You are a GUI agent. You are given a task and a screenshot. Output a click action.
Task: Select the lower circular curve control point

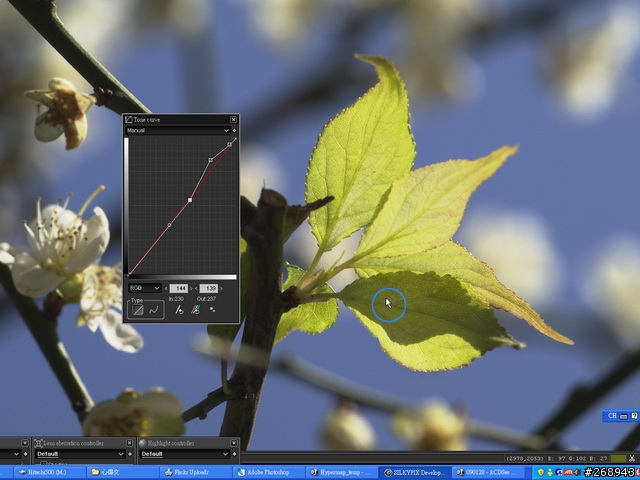pyautogui.click(x=170, y=225)
